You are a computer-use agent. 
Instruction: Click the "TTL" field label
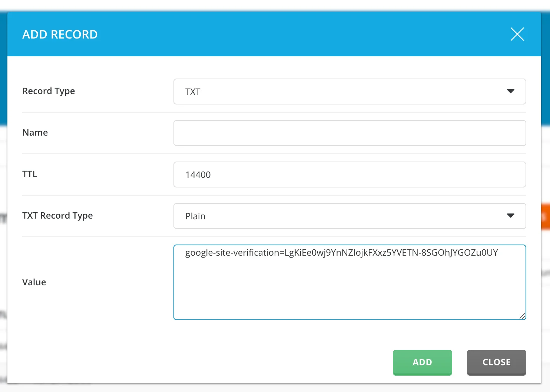click(30, 174)
